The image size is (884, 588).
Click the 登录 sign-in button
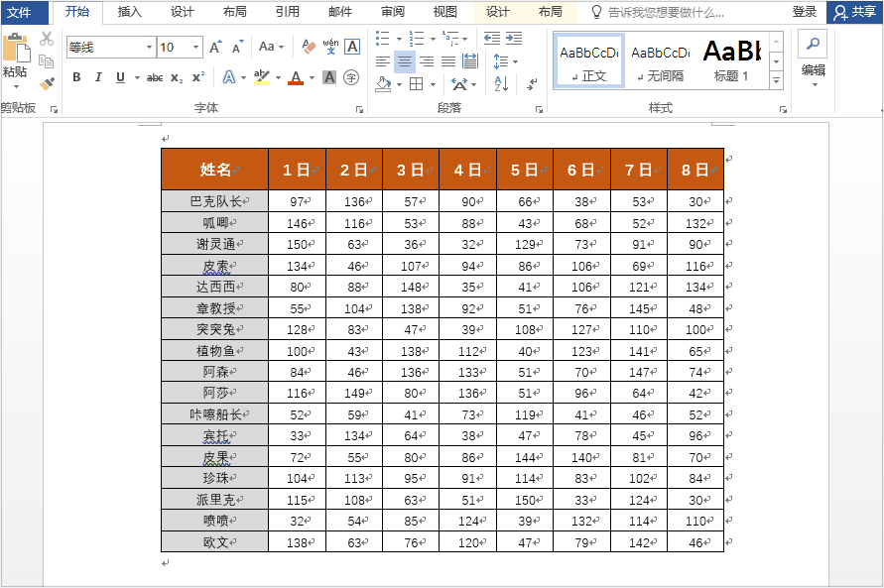805,12
